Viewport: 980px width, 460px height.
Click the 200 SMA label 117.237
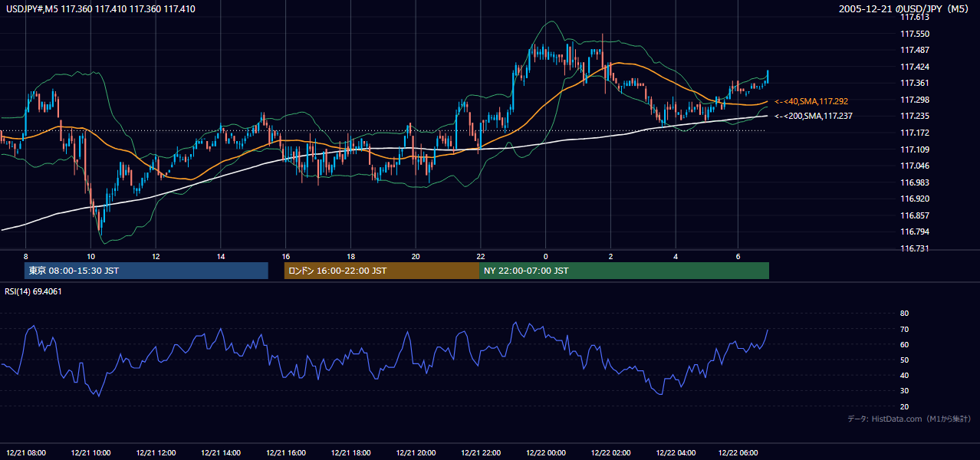pyautogui.click(x=814, y=116)
